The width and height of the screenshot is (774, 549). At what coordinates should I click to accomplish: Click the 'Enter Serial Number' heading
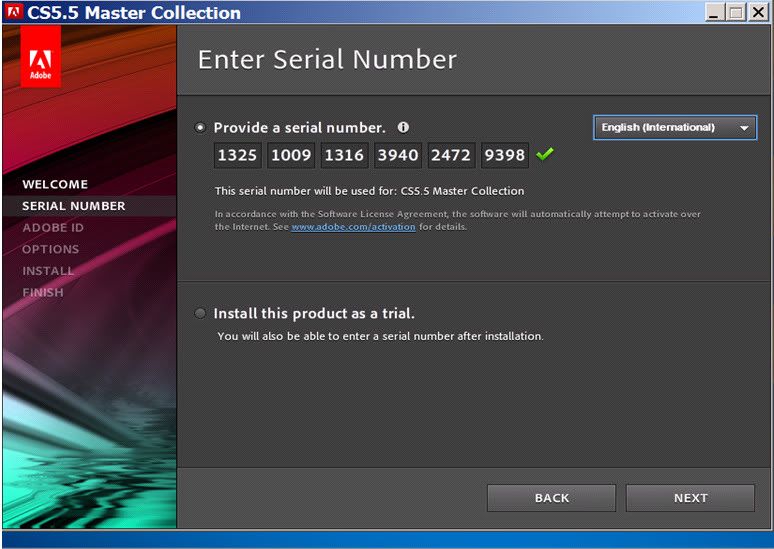pyautogui.click(x=327, y=60)
